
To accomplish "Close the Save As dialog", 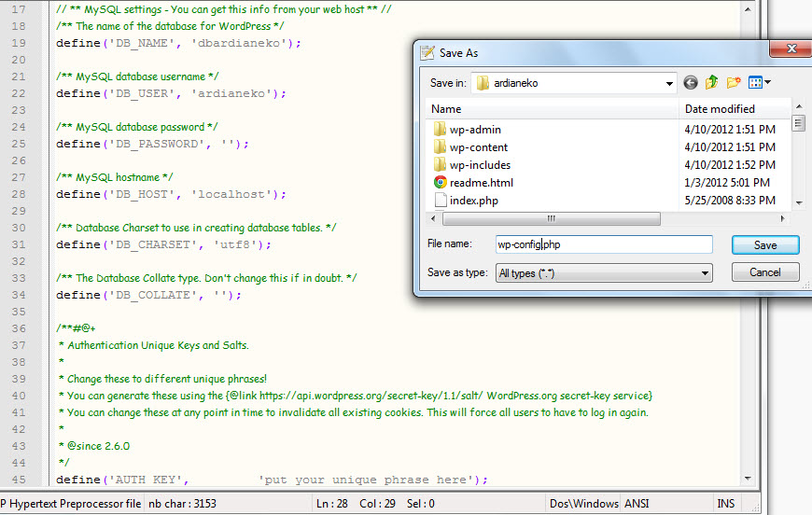I will 791,49.
